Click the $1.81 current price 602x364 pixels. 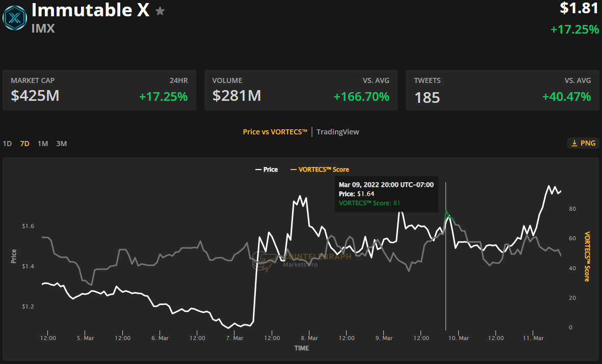tap(580, 9)
